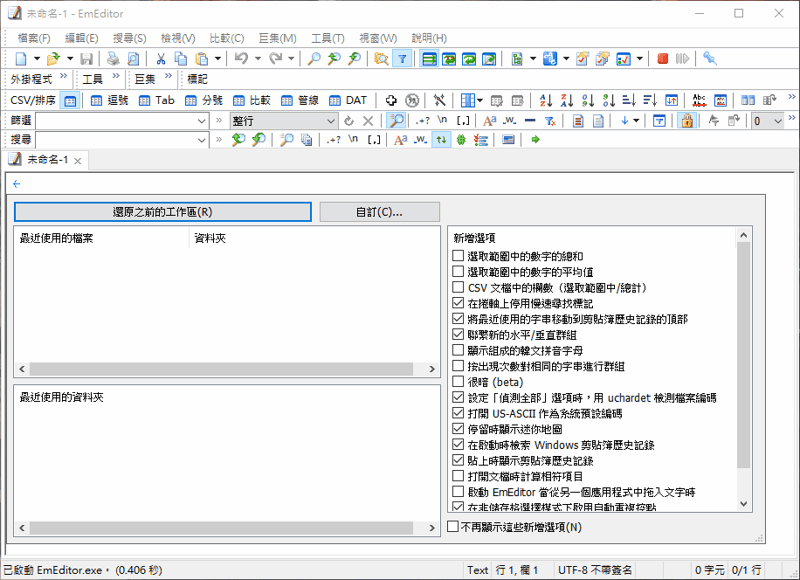The width and height of the screenshot is (800, 580).
Task: Click the Find magnifier icon in main toolbar
Action: point(314,59)
